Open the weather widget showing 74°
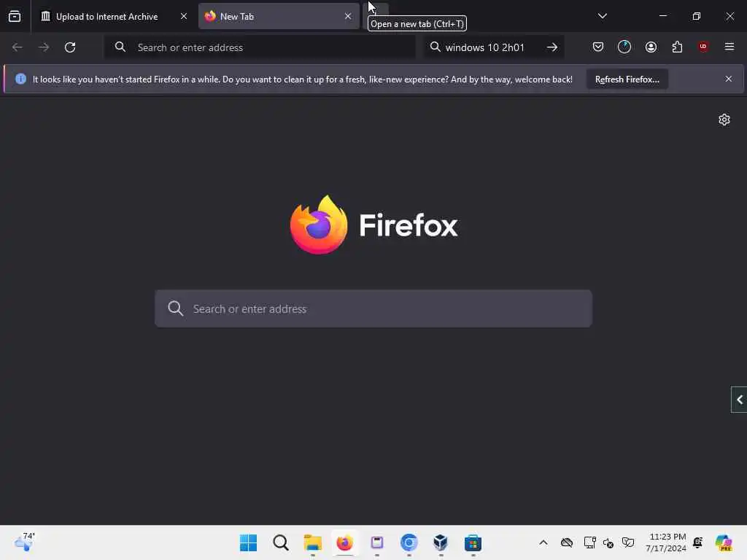The image size is (747, 560). [25, 542]
